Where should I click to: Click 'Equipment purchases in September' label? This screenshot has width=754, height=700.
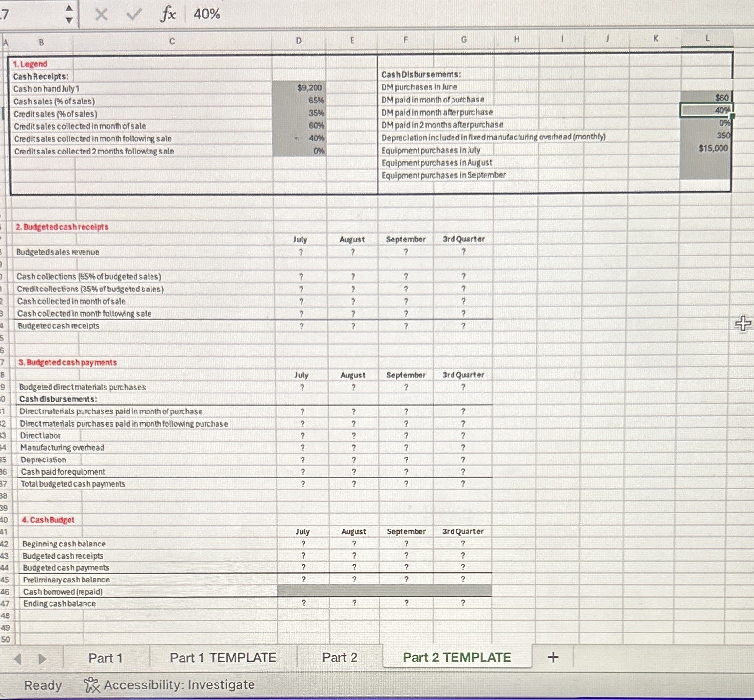click(x=444, y=175)
